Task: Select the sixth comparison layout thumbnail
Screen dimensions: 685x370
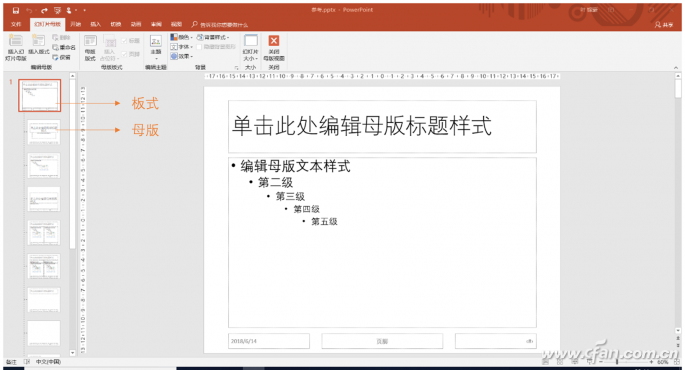Action: click(44, 266)
